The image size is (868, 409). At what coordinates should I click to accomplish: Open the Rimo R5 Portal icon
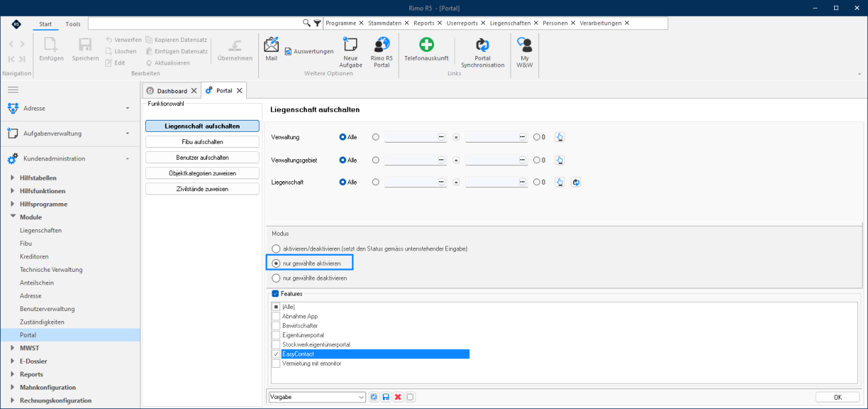click(381, 45)
